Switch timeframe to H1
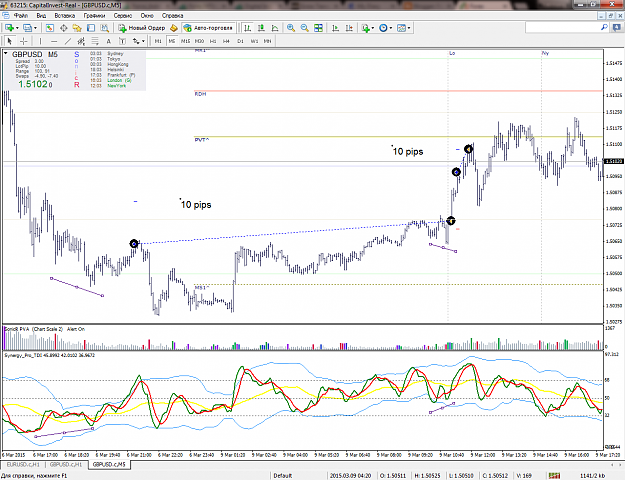The height and width of the screenshot is (480, 625). 213,41
